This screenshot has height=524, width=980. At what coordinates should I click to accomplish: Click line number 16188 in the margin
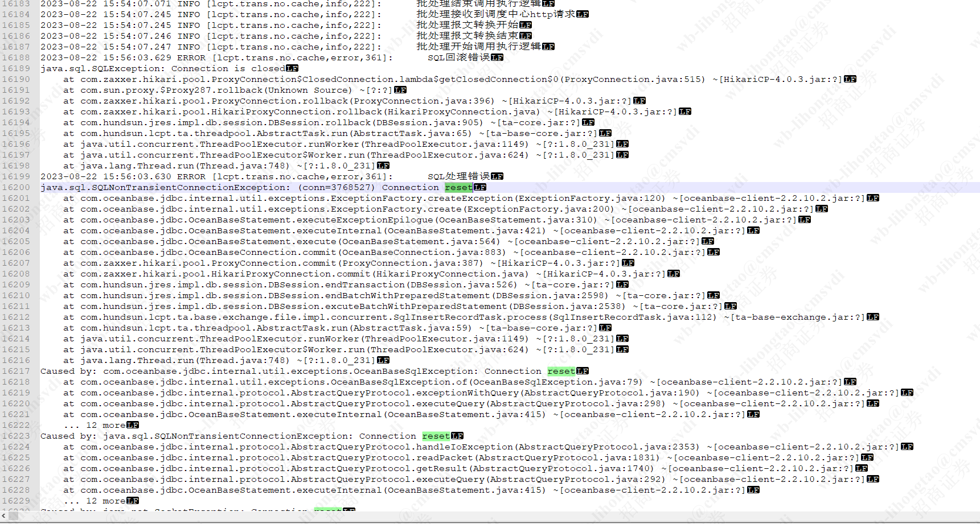coord(16,57)
